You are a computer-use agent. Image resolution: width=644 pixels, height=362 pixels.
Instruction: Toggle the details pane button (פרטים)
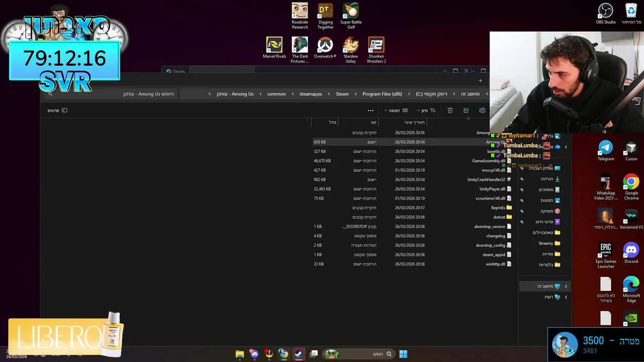pos(57,110)
